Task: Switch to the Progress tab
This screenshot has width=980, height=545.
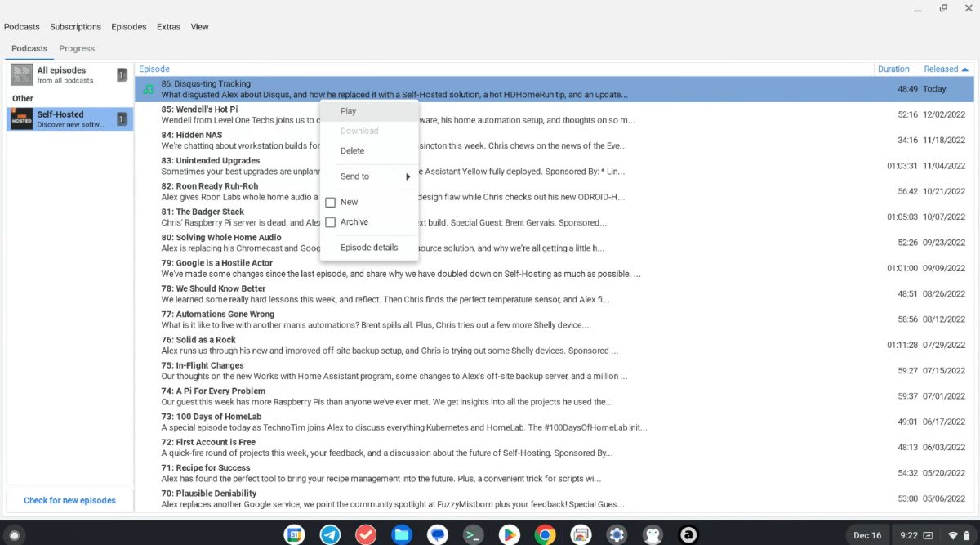Action: click(x=77, y=48)
